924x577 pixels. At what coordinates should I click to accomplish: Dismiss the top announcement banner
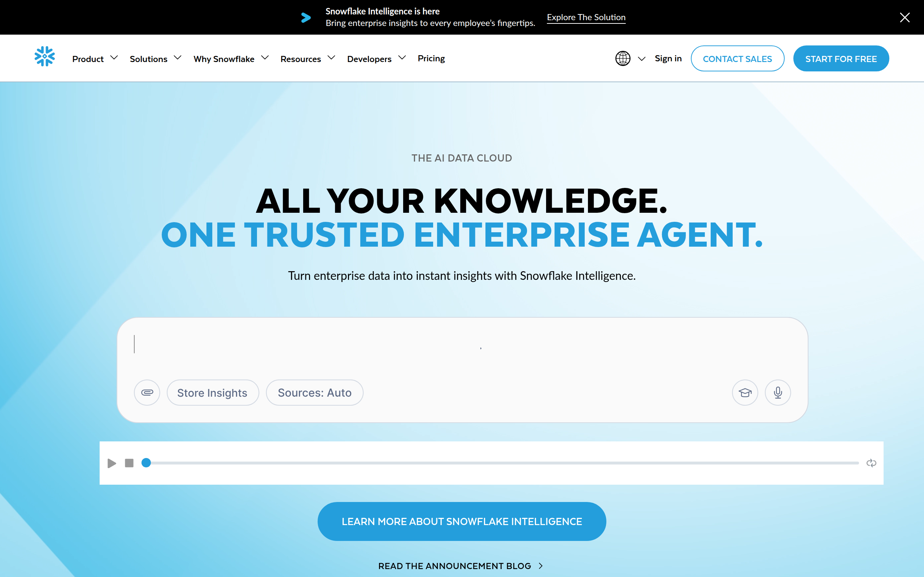click(x=905, y=18)
